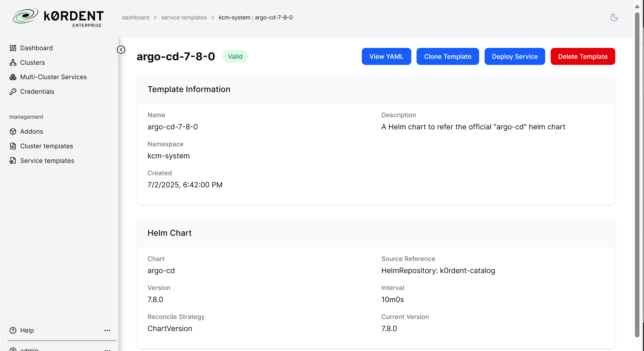This screenshot has height=351, width=644.
Task: Click the Deploy Service button
Action: pos(515,56)
